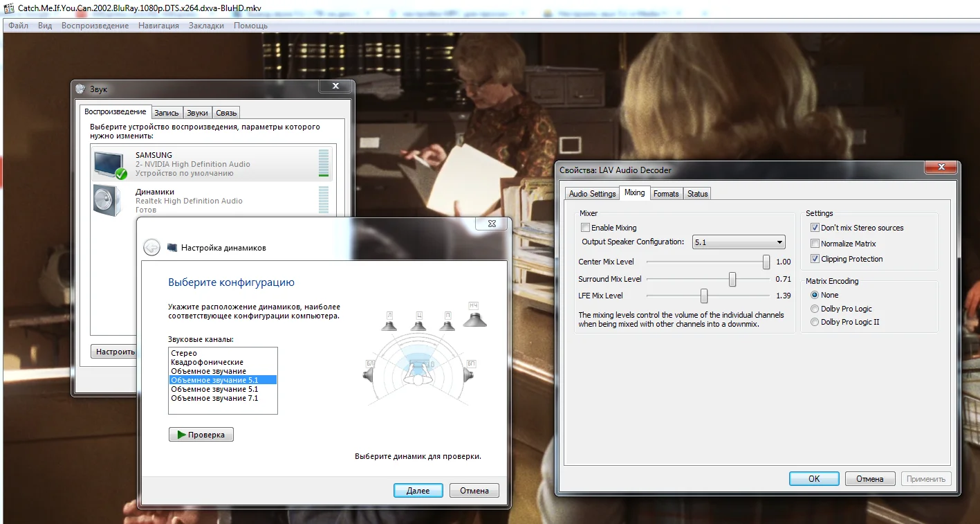Screen dimensions: 980x524
Task: Click OK in LAV Audio Decoder properties
Action: 814,479
